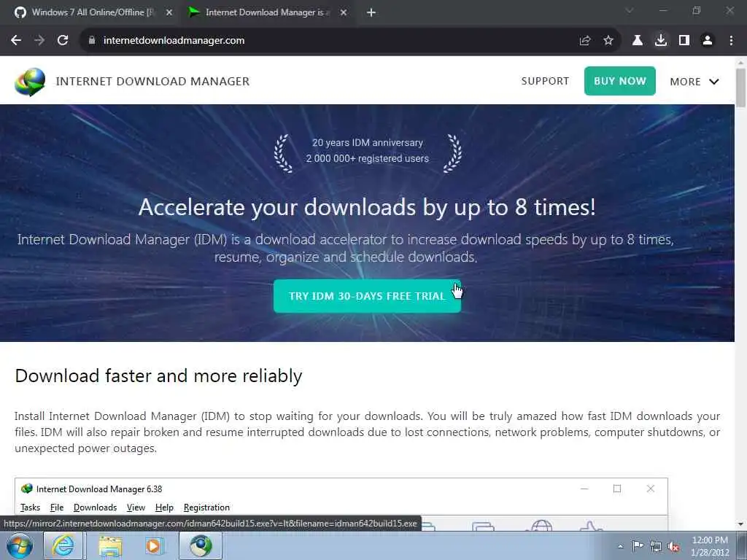Screen dimensions: 747x560
Task: Click the Action Center flag tray icon
Action: coord(638,545)
